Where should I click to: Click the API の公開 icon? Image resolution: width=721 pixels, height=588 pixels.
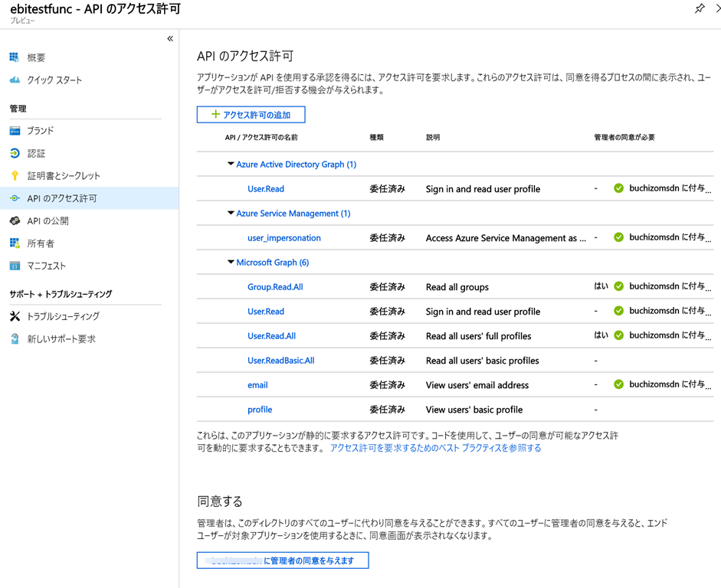(15, 220)
